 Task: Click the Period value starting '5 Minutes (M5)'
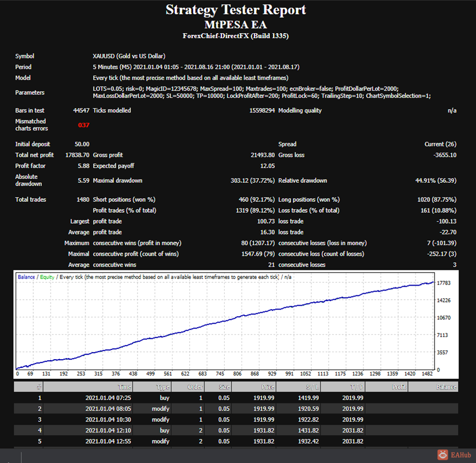click(x=196, y=67)
